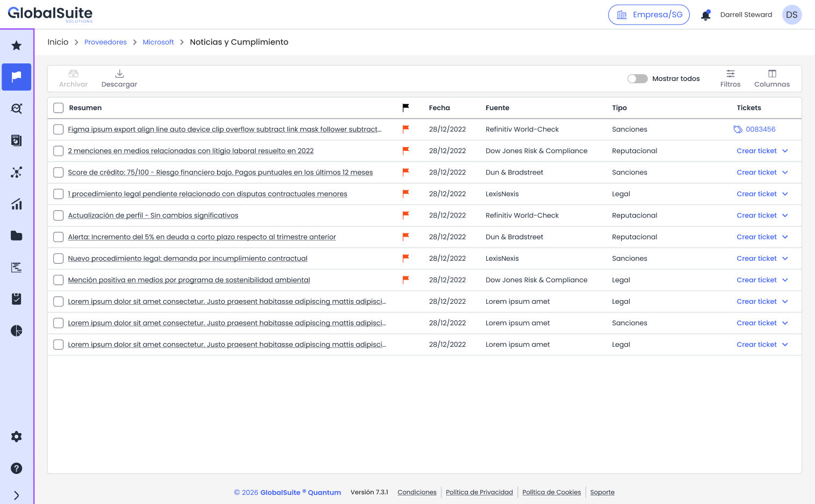This screenshot has width=815, height=504.
Task: Expand the ticket chevron for Score de crédito
Action: point(785,172)
